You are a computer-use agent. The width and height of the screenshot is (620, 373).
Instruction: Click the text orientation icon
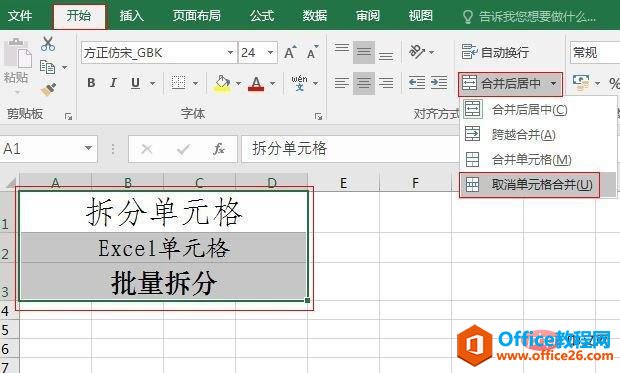pyautogui.click(x=417, y=51)
